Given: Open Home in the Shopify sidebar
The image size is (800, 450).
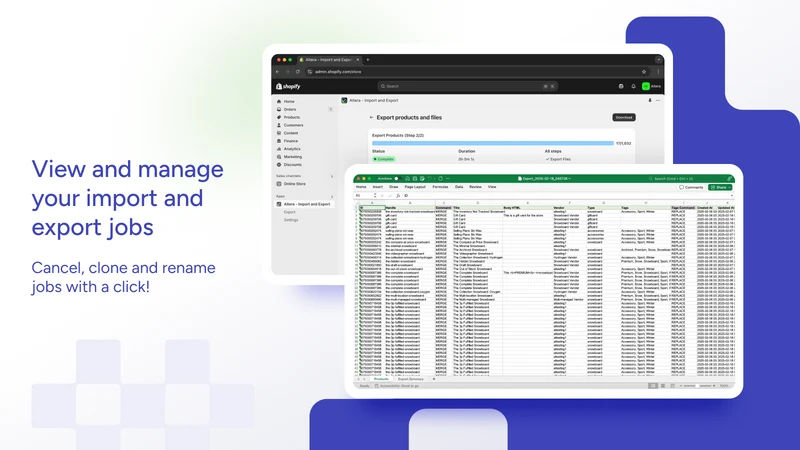Looking at the screenshot, I should coord(289,102).
